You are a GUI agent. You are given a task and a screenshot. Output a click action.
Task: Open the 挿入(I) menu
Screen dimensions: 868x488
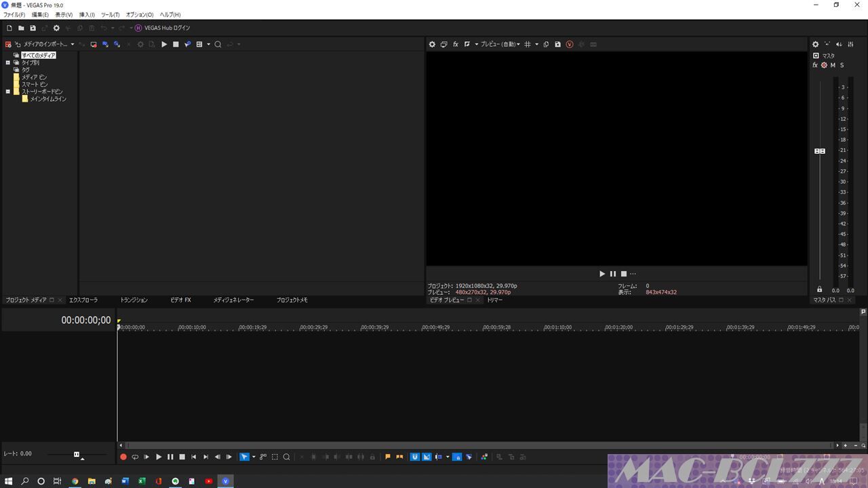tap(87, 14)
